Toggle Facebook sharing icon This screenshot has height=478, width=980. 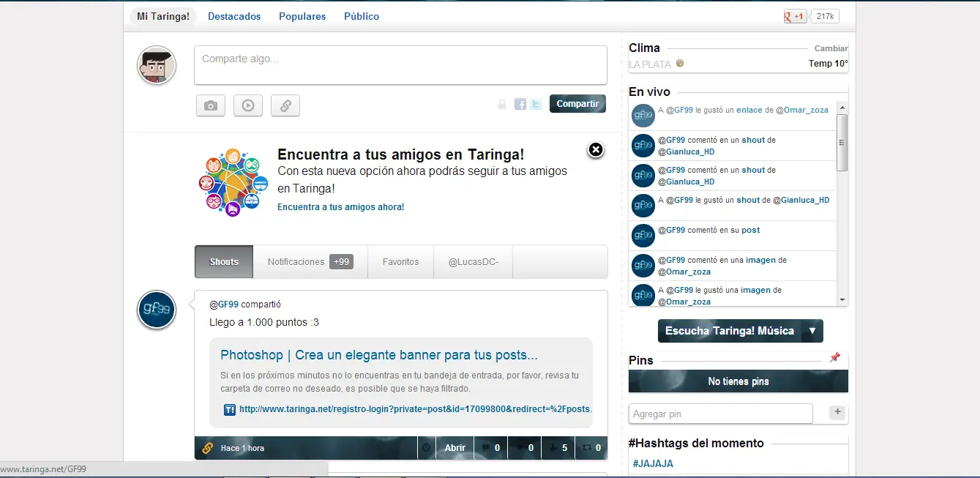(x=520, y=104)
